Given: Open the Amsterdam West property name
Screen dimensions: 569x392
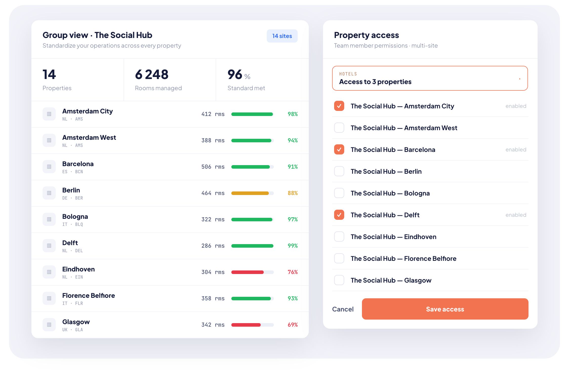Looking at the screenshot, I should (89, 138).
